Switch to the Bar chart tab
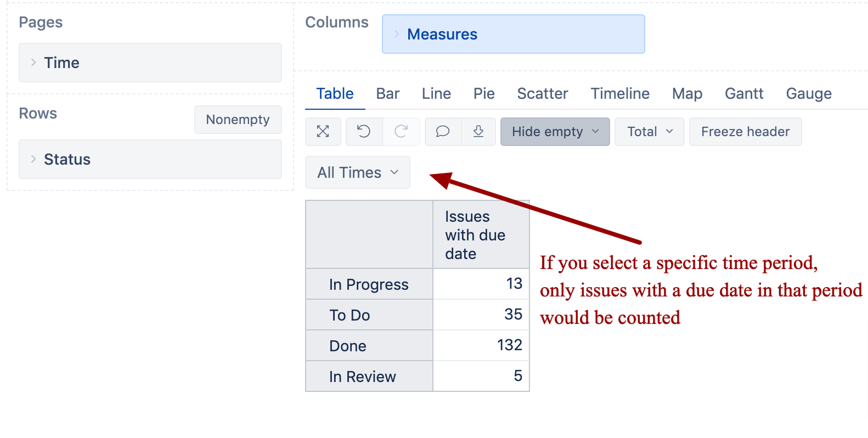The width and height of the screenshot is (868, 438). click(x=387, y=94)
